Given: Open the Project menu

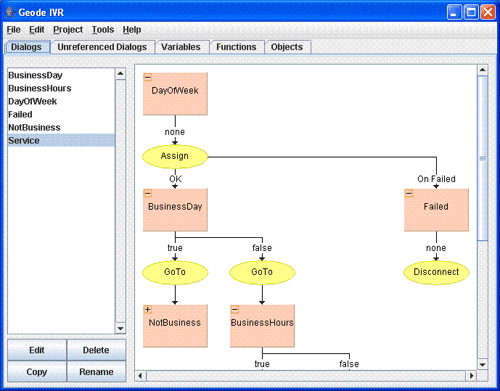Looking at the screenshot, I should 68,30.
